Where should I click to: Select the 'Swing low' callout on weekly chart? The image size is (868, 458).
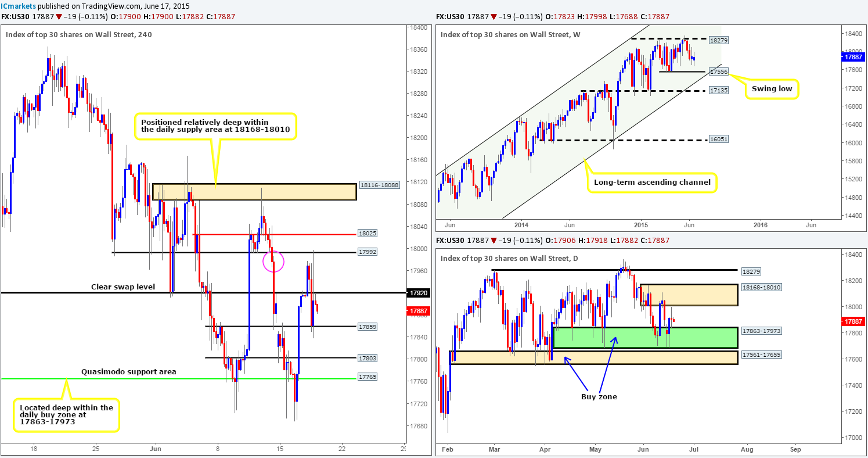[x=772, y=89]
